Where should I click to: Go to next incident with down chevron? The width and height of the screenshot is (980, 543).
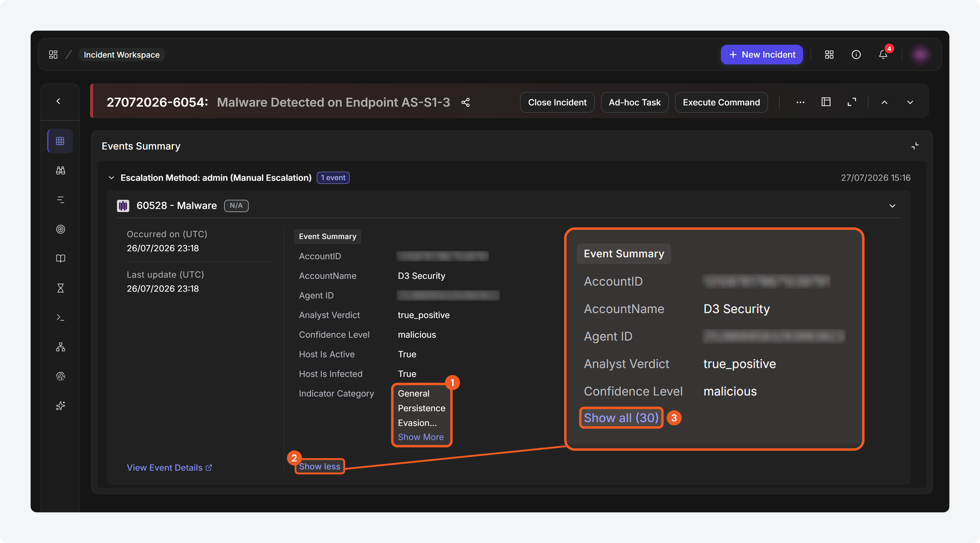pos(910,103)
